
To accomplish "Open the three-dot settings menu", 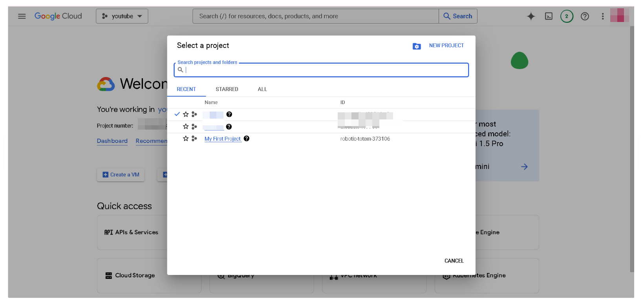I will (x=603, y=16).
